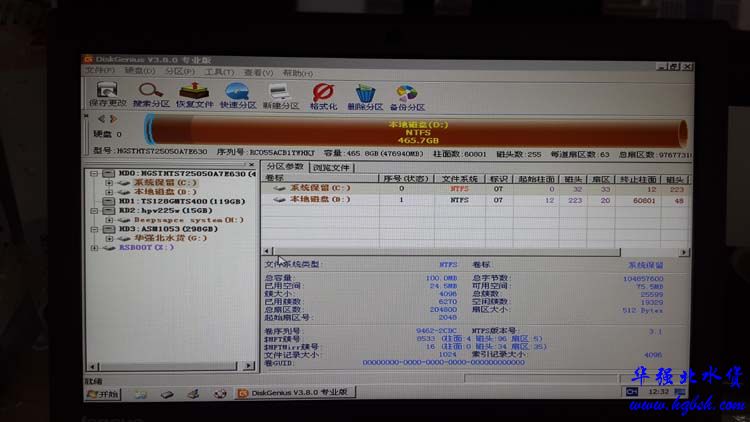Image resolution: width=750 pixels, height=422 pixels.
Task: Expand the RSBOOT (X:) node
Action: point(94,248)
